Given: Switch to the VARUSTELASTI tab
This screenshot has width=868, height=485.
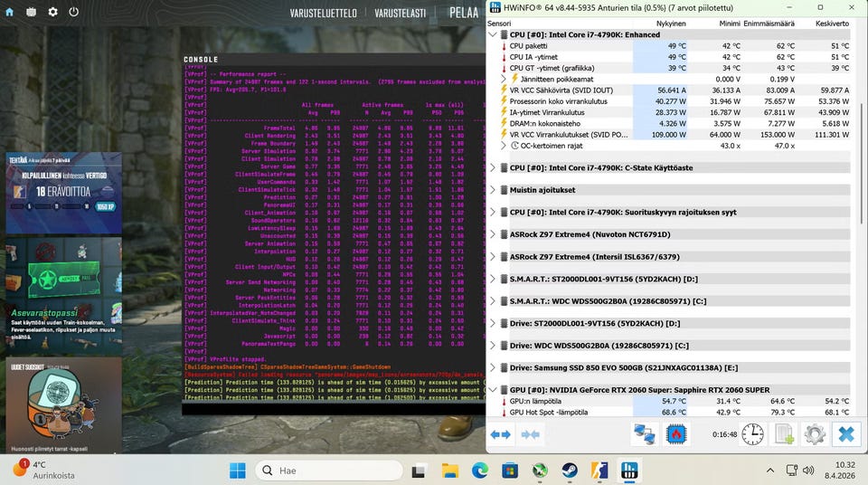Looking at the screenshot, I should 401,14.
